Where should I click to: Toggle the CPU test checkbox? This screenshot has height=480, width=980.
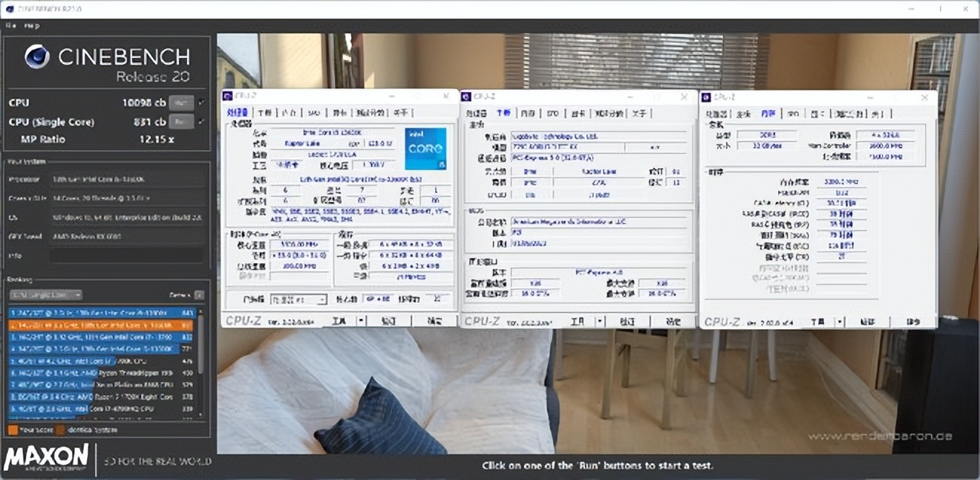(x=201, y=103)
